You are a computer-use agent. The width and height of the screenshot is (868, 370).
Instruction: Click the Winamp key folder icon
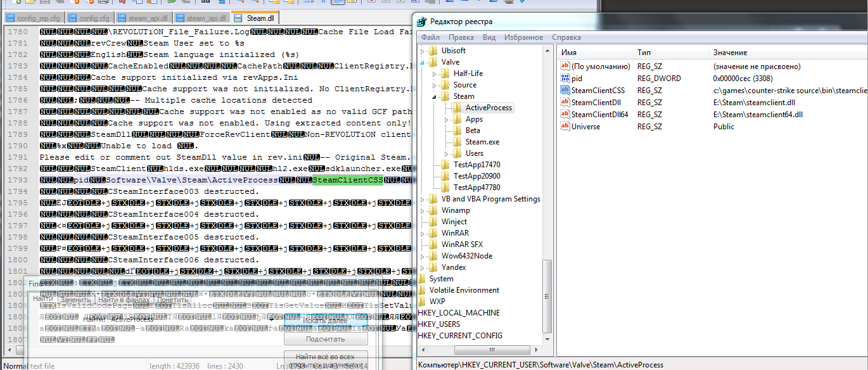tap(433, 210)
